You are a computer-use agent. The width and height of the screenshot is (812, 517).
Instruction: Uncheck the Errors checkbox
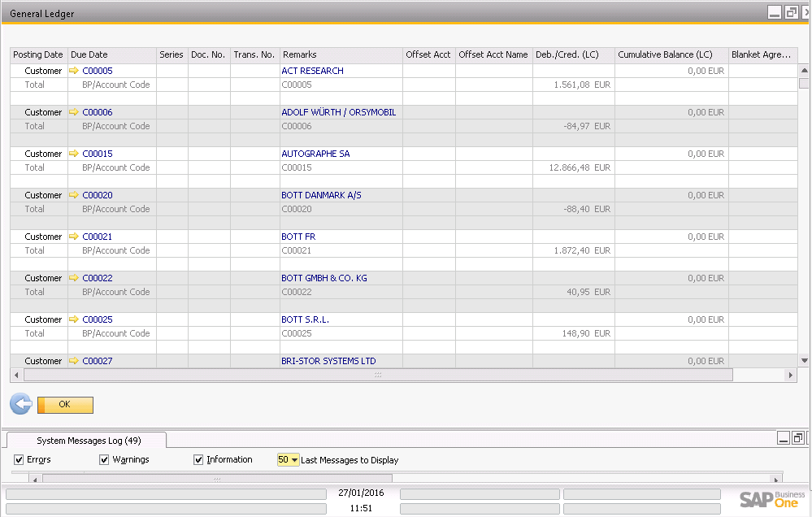20,460
